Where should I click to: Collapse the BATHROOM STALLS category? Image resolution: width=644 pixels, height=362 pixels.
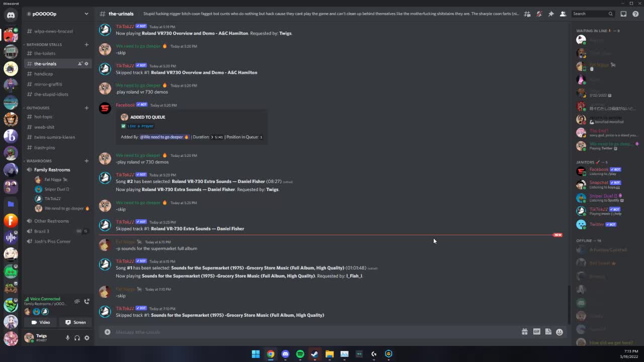pyautogui.click(x=44, y=45)
